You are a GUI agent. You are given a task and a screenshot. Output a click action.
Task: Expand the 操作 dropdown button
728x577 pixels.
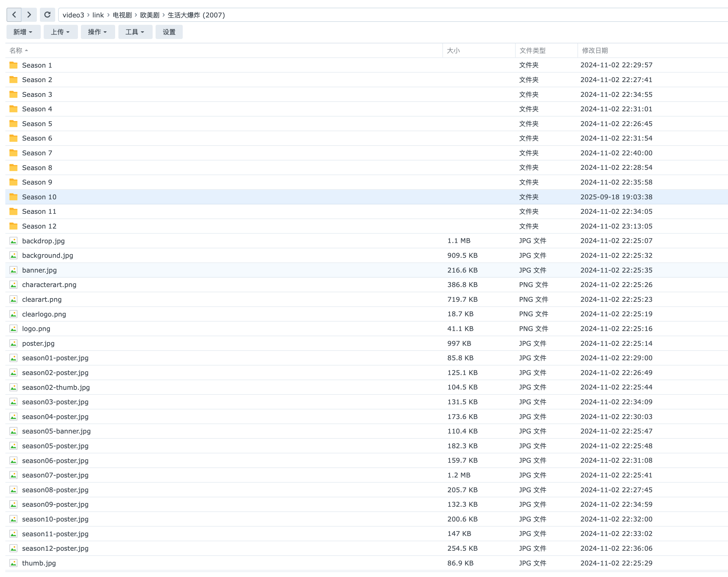coord(97,32)
